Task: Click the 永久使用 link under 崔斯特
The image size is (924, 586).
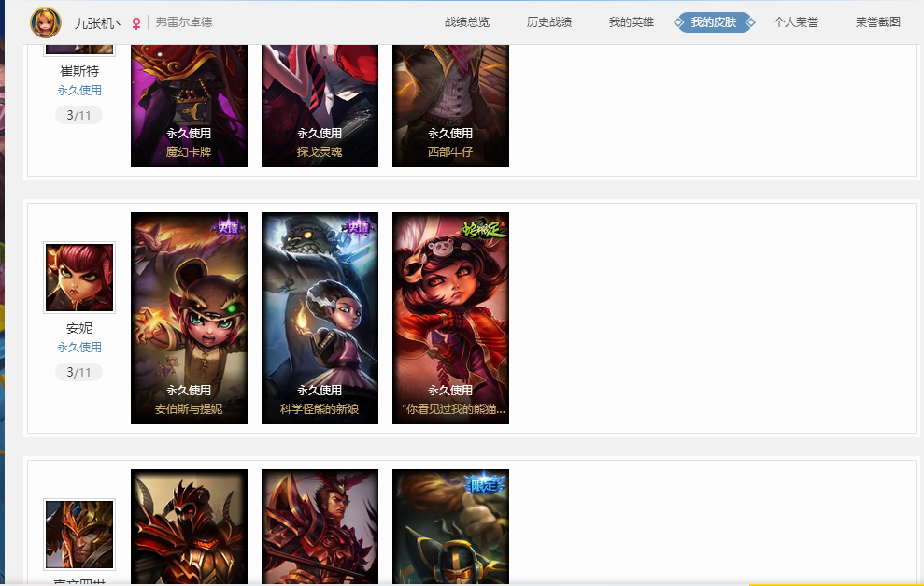Action: click(x=79, y=91)
